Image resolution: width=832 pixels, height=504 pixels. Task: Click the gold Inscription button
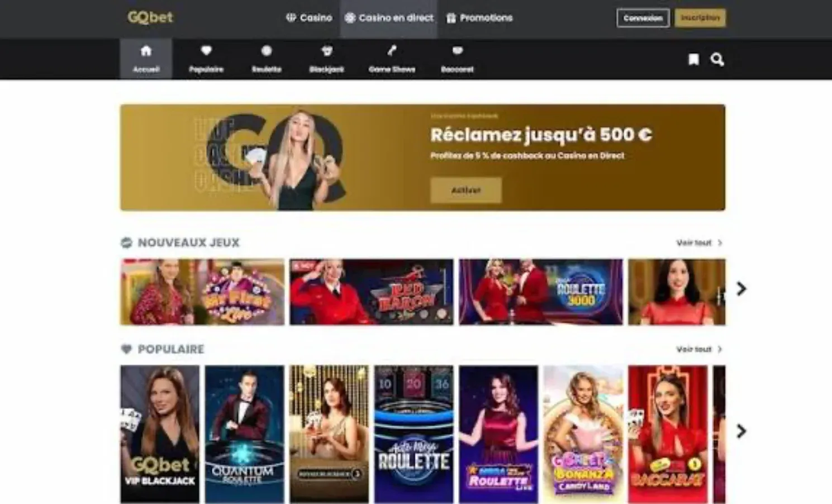(700, 18)
